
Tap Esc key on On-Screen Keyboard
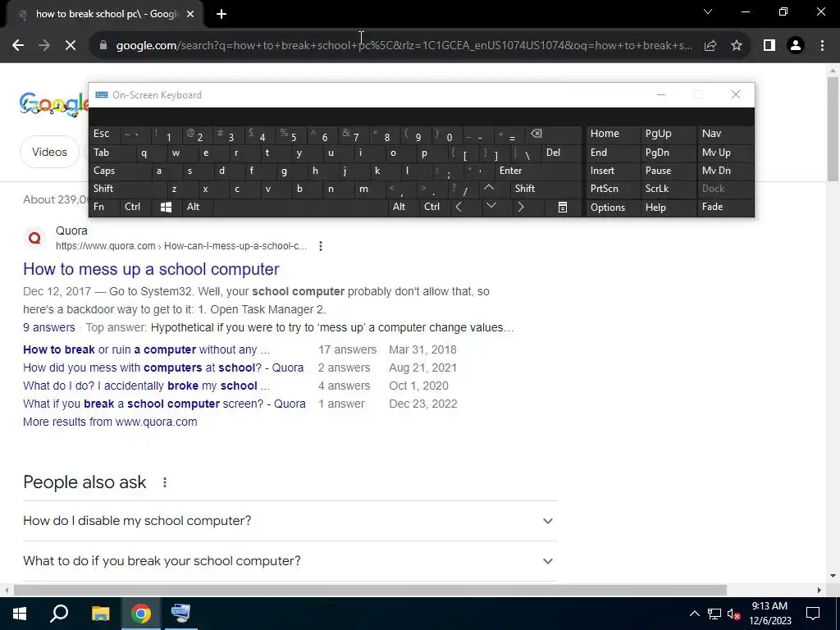pos(104,134)
